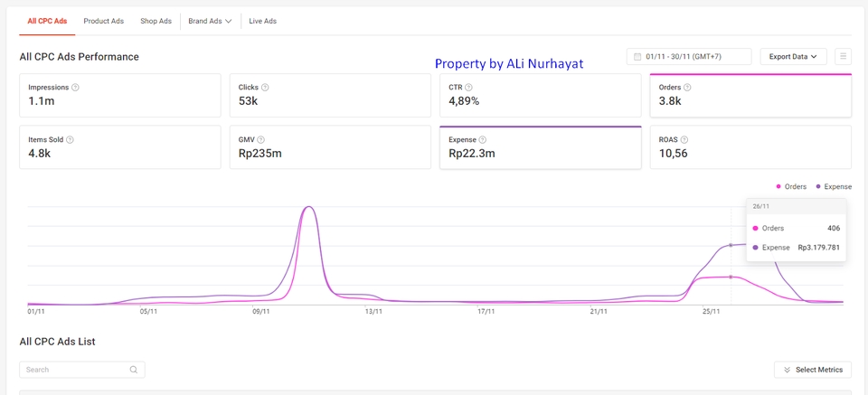Open the Live Ads tab

[262, 21]
